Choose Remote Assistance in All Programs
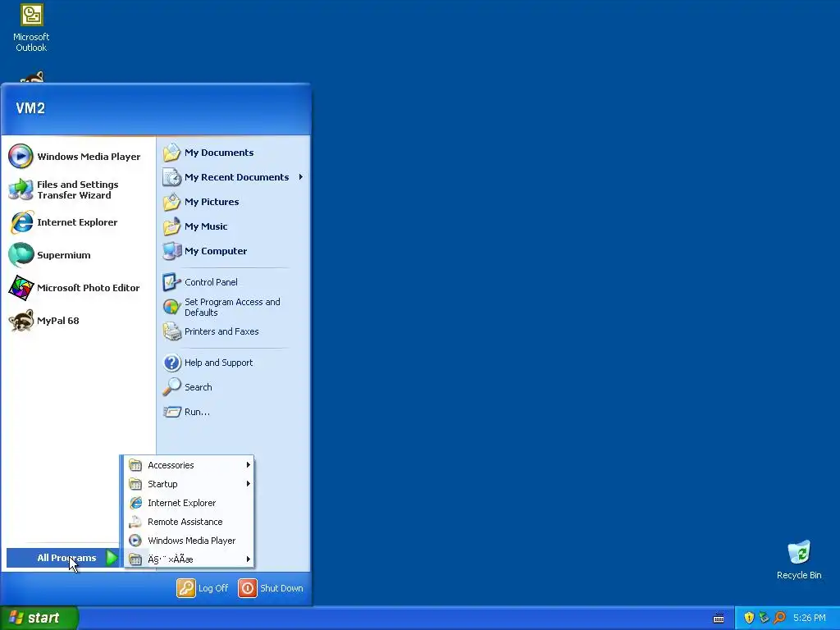This screenshot has width=840, height=630. click(x=189, y=522)
